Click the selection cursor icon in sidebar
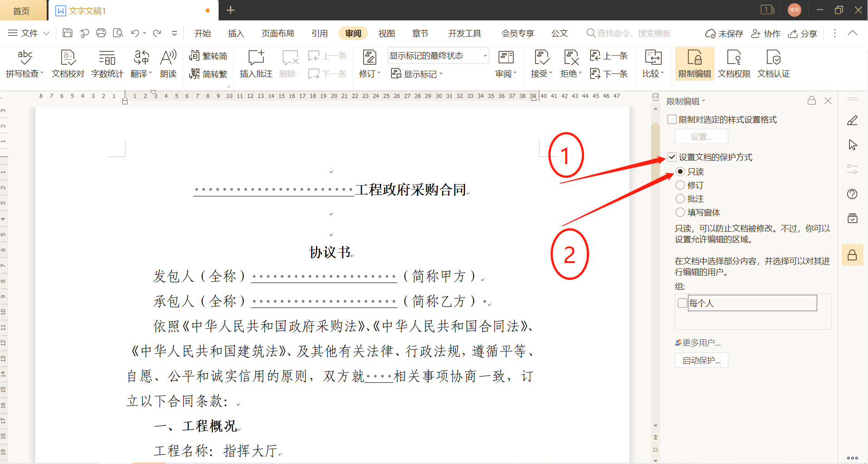 [x=853, y=145]
